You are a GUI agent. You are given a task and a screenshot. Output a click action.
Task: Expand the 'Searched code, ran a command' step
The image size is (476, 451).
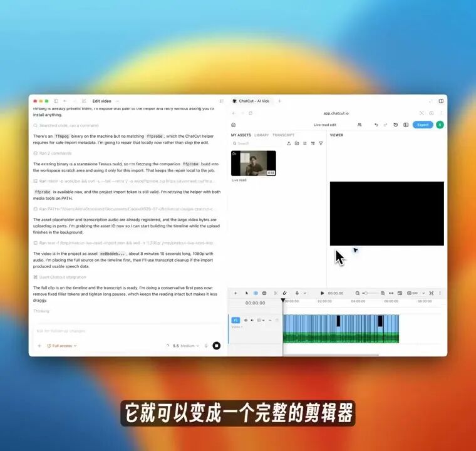(x=66, y=125)
